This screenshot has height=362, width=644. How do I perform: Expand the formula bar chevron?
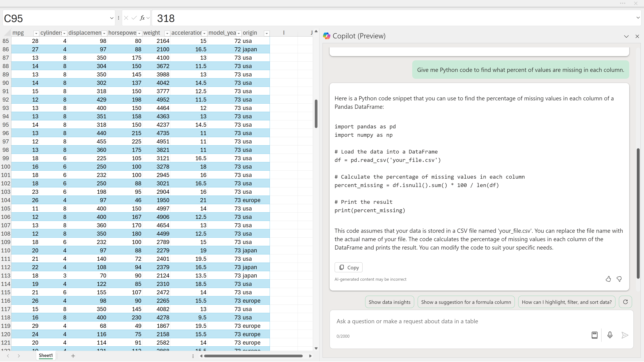(638, 18)
